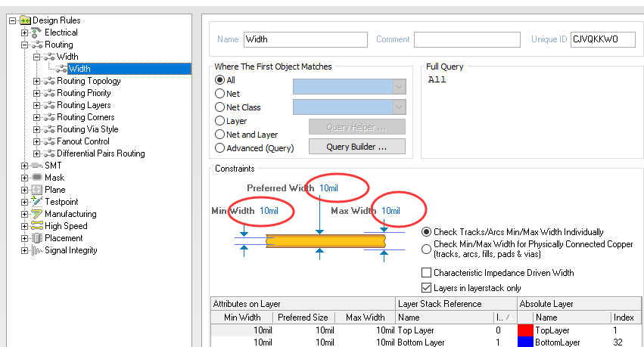Click the Layer Stack Name column header

(x=444, y=318)
